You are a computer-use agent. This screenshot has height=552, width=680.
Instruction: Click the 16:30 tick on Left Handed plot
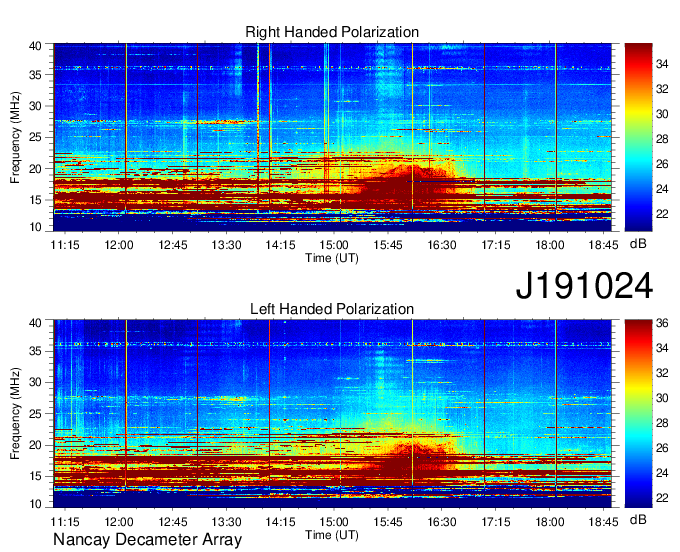pos(442,522)
